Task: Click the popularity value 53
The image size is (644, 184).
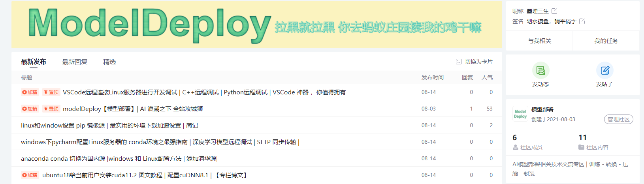Action: 490,109
